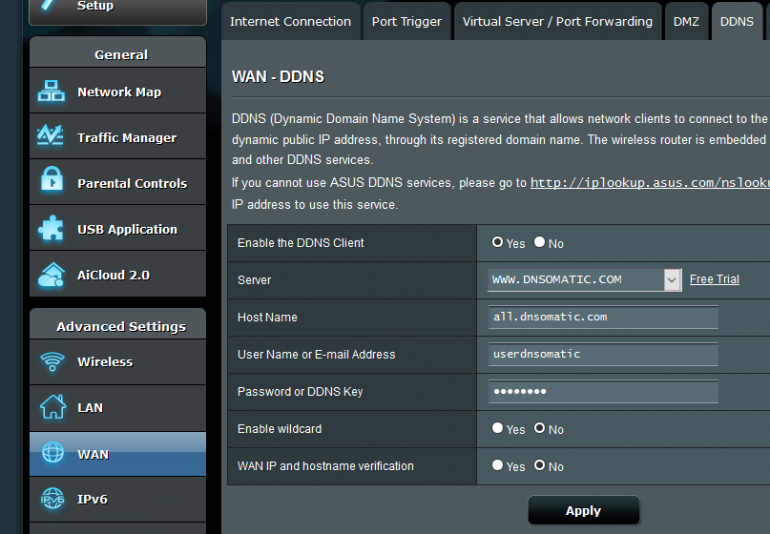Click the 'Password or DDNS Key' label
The height and width of the screenshot is (534, 770).
[300, 392]
